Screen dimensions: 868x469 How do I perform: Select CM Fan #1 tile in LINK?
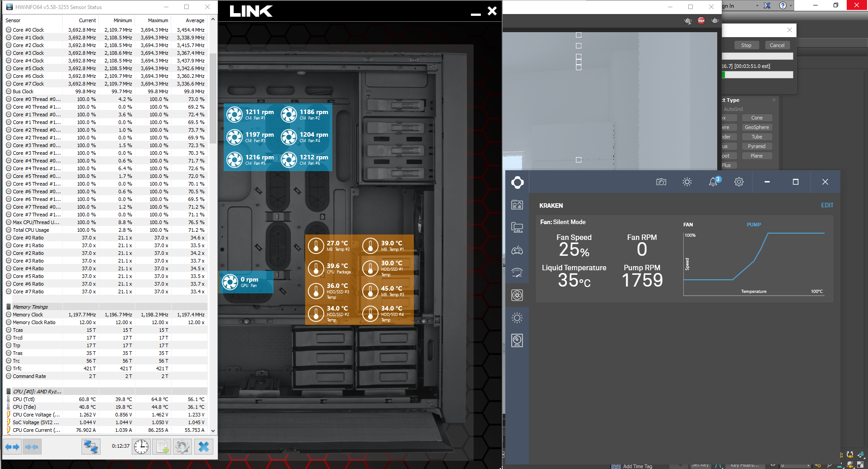(251, 115)
